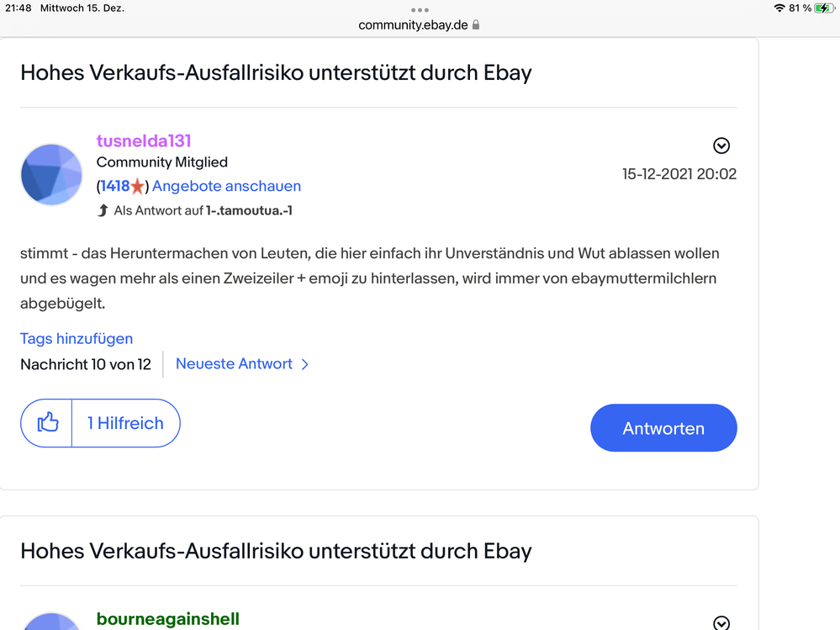The height and width of the screenshot is (630, 840).
Task: Click the reply arrow icon
Action: click(x=103, y=210)
